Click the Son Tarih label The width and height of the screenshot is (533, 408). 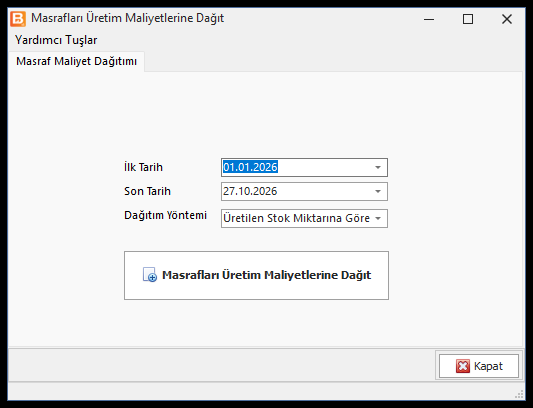pyautogui.click(x=147, y=191)
